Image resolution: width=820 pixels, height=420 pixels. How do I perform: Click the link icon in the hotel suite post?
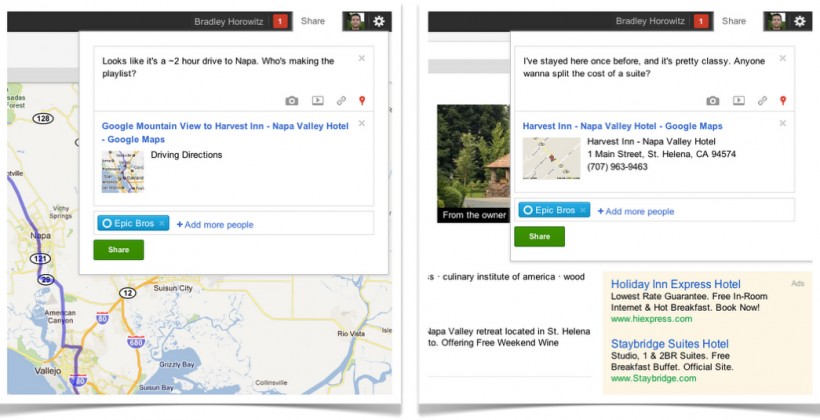(762, 101)
